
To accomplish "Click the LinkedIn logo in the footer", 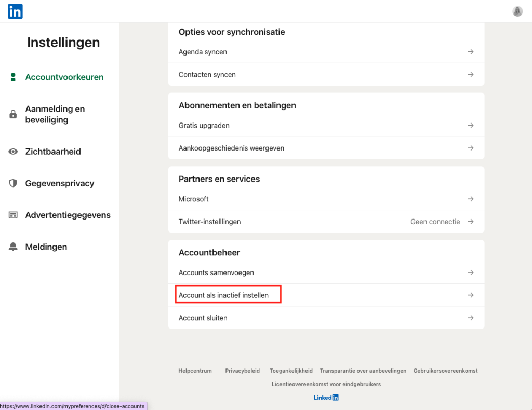I will (x=326, y=398).
